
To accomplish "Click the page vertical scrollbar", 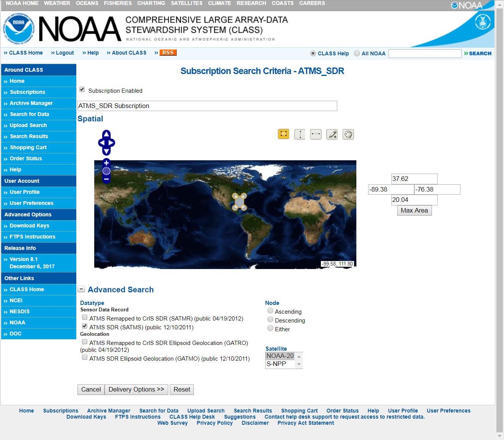I will [x=499, y=220].
